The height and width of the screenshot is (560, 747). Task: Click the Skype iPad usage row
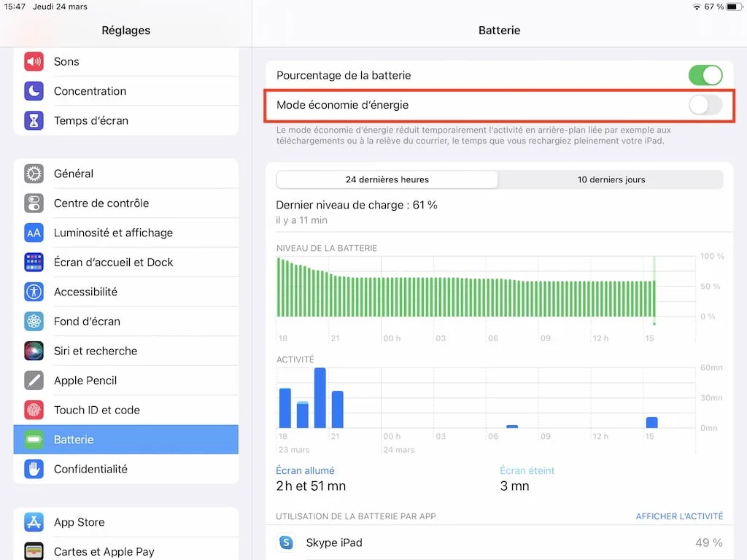pos(474,542)
